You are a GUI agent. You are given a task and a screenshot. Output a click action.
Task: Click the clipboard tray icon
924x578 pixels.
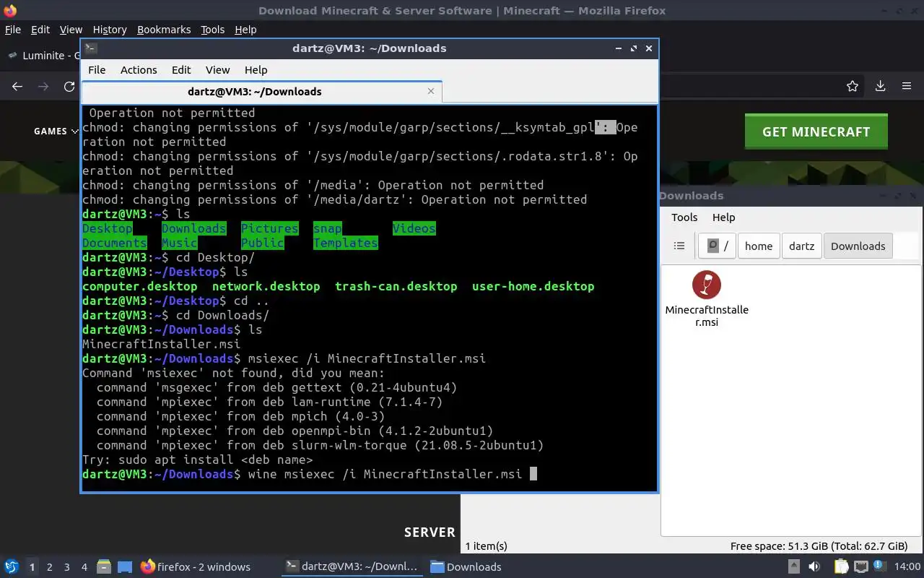(841, 566)
